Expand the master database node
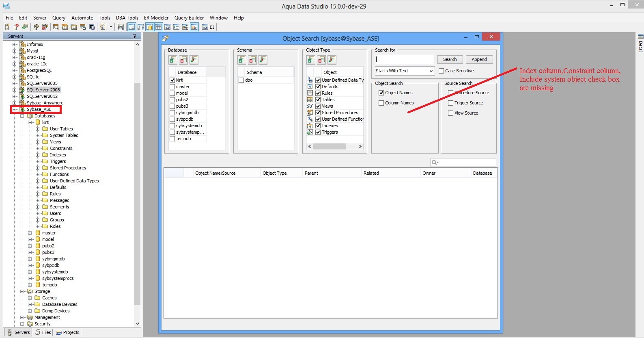644x338 pixels. pos(30,233)
